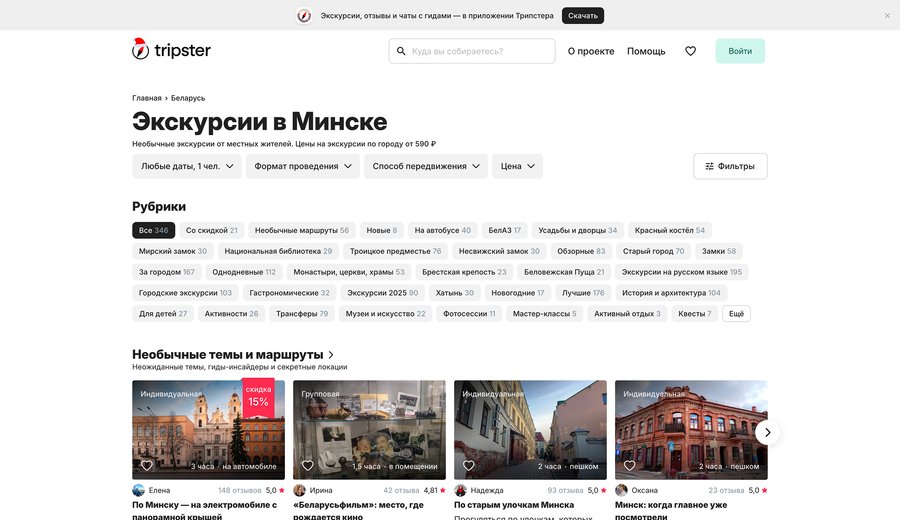Open the Belarusfilm tour thumbnail

[x=369, y=430]
